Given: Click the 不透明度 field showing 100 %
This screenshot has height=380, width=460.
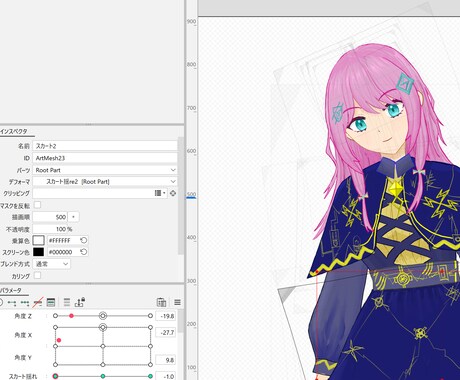Looking at the screenshot, I should coord(53,229).
